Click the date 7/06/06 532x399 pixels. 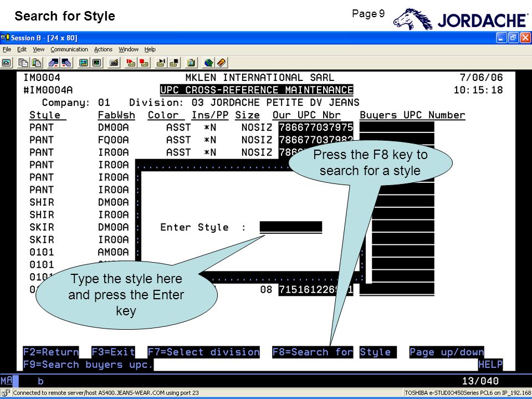481,78
